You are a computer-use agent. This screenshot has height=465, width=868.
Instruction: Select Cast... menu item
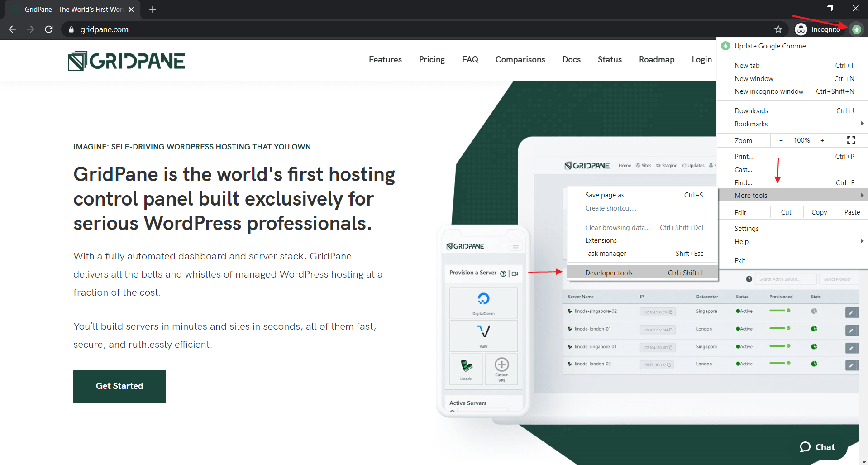point(792,169)
